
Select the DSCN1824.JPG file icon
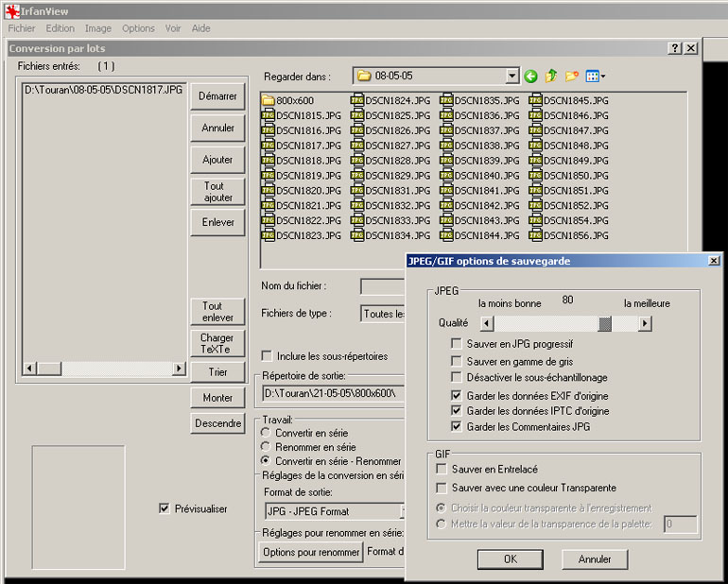point(357,100)
